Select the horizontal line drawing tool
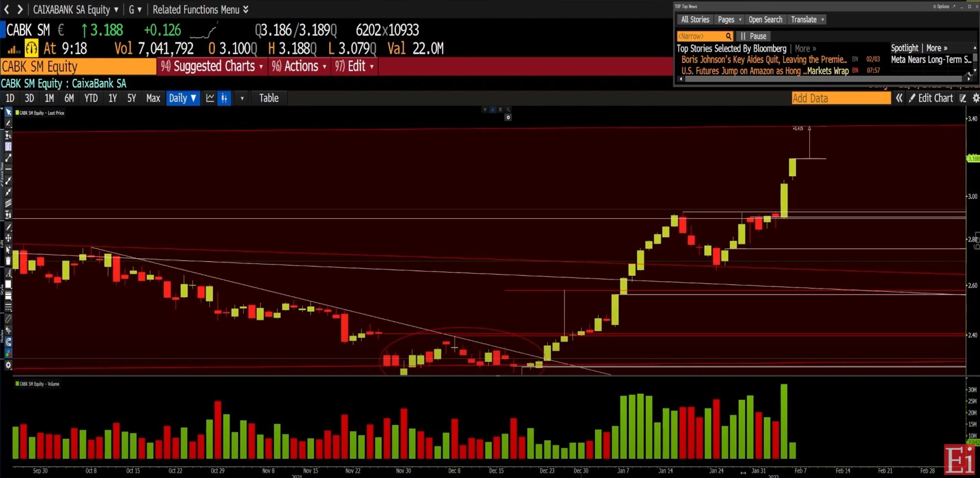This screenshot has height=478, width=980. pyautogui.click(x=8, y=169)
